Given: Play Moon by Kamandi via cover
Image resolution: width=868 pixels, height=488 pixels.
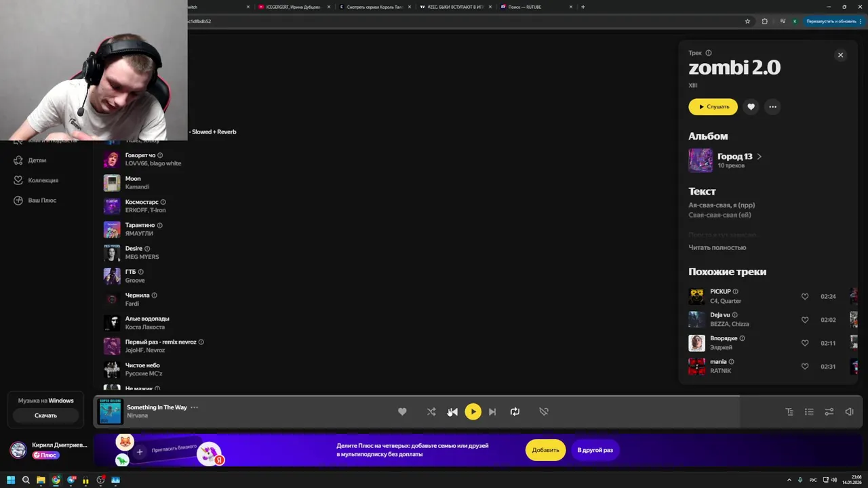Looking at the screenshot, I should tap(112, 183).
